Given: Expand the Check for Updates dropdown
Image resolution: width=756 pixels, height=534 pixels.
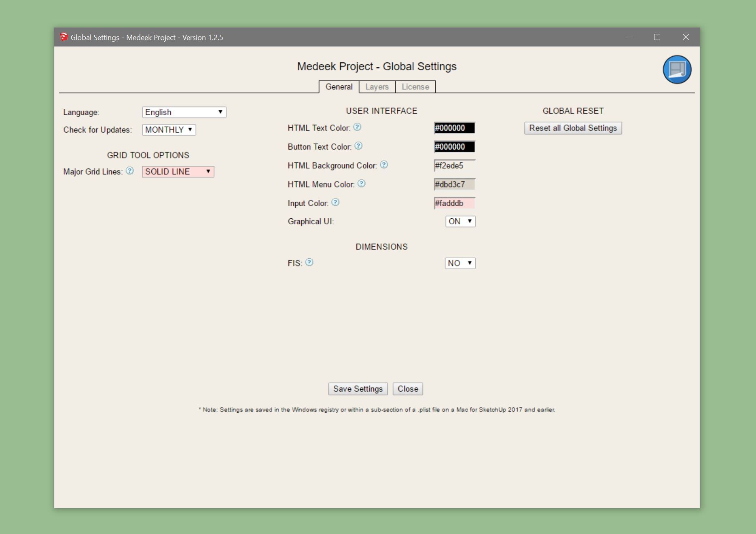Looking at the screenshot, I should click(169, 130).
